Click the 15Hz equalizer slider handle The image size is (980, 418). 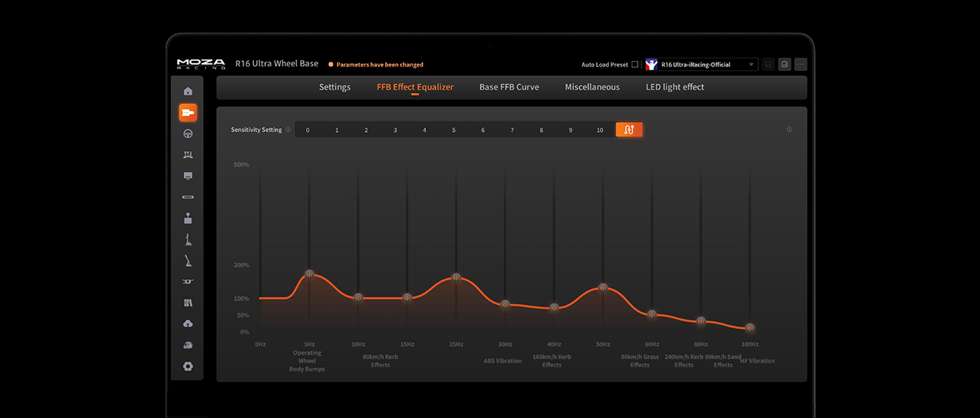click(x=407, y=297)
